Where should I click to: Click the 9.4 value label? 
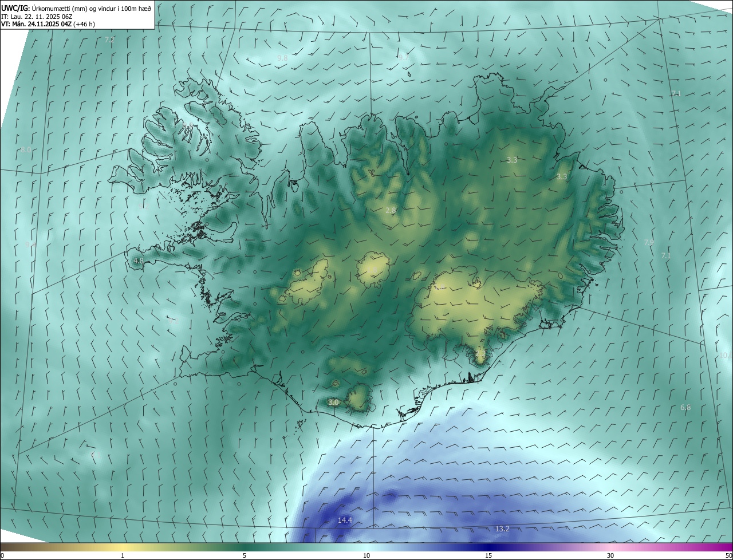click(30, 244)
